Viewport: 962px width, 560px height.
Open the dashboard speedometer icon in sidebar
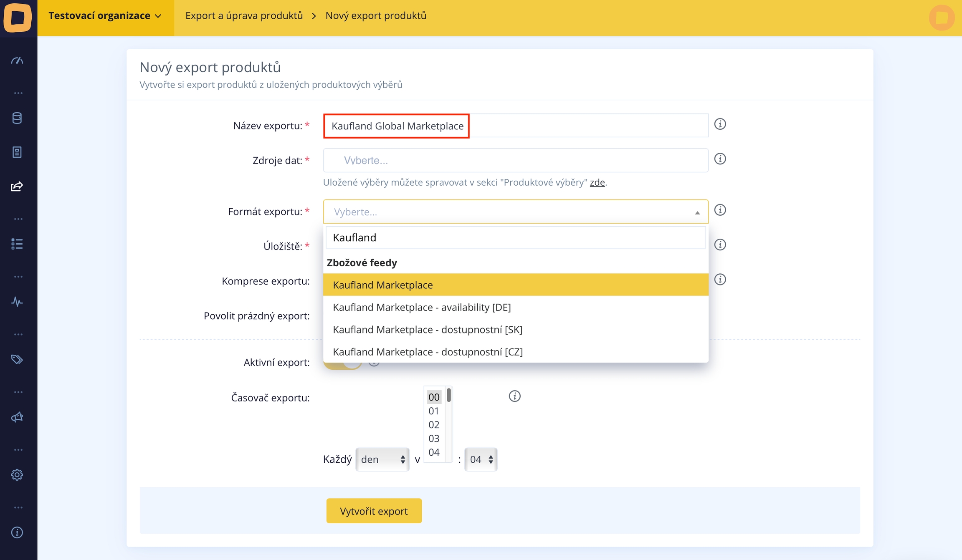point(17,61)
